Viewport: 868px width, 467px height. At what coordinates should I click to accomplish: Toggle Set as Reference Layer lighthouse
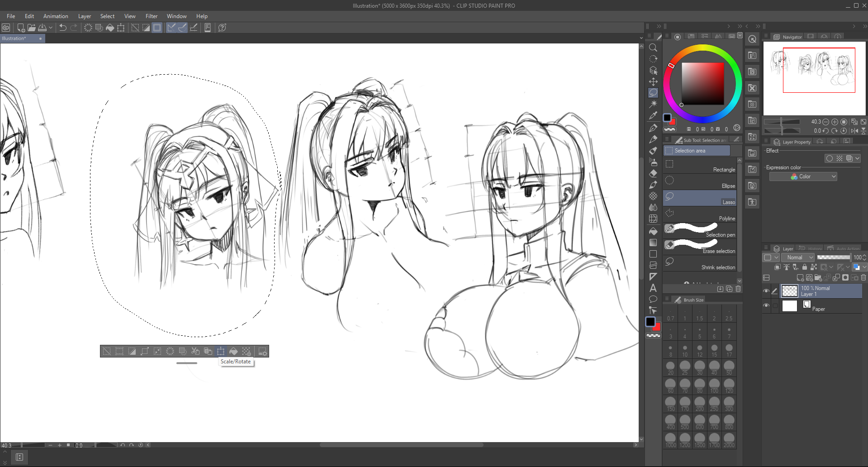point(787,267)
